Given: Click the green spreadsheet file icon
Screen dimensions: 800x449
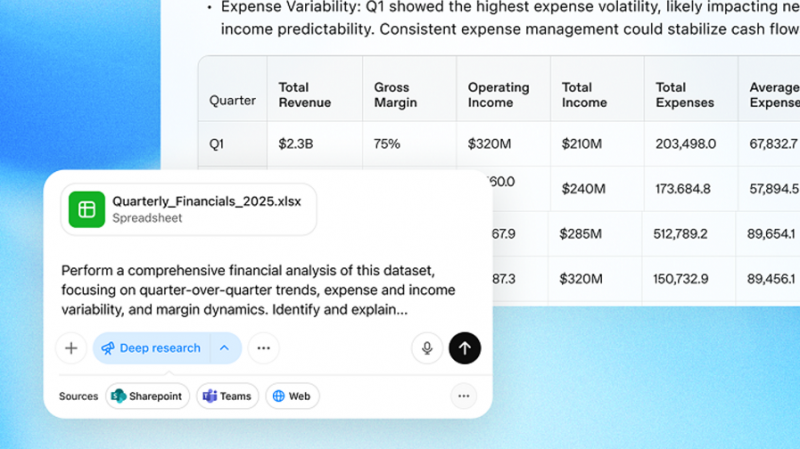Looking at the screenshot, I should click(x=87, y=209).
